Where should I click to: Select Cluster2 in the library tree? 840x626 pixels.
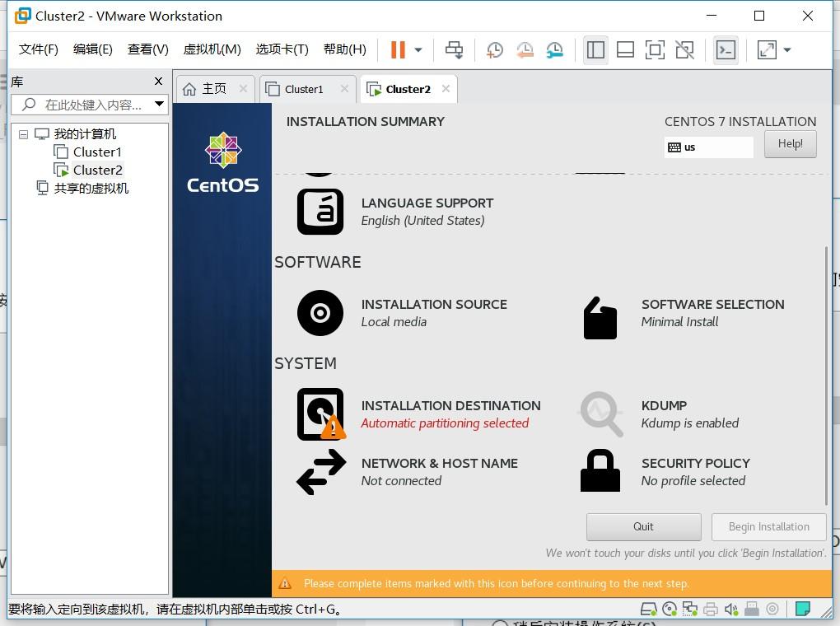click(97, 171)
